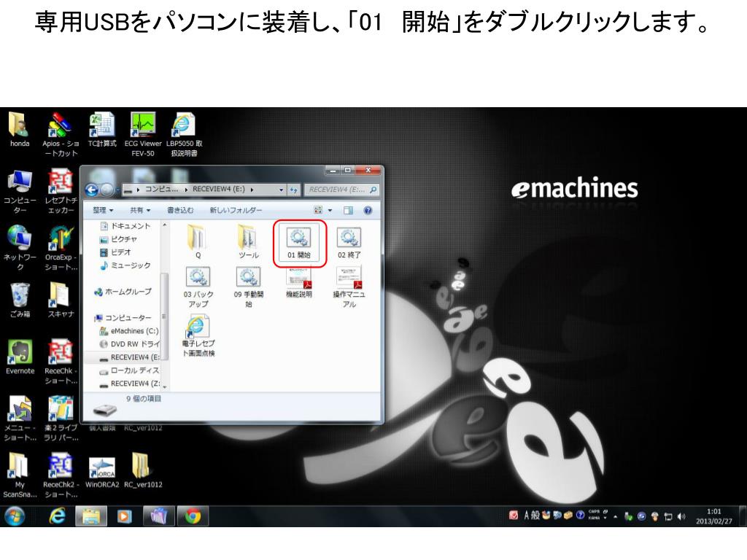This screenshot has width=747, height=560.
Task: Search RECEVIEW4 (E:) search field
Action: pos(341,190)
